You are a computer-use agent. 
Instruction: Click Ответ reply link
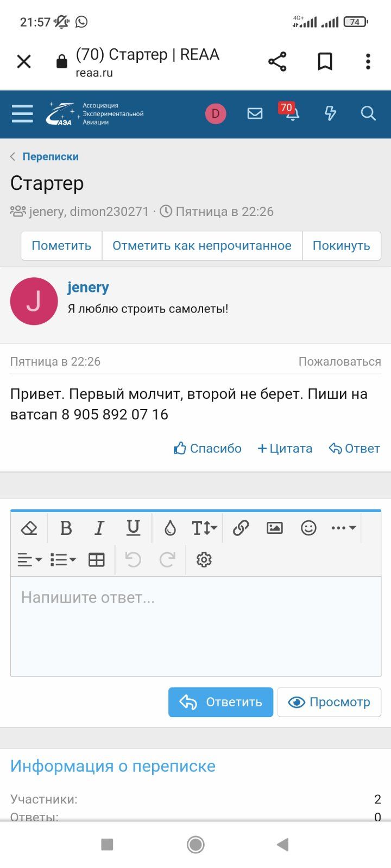[x=354, y=449]
